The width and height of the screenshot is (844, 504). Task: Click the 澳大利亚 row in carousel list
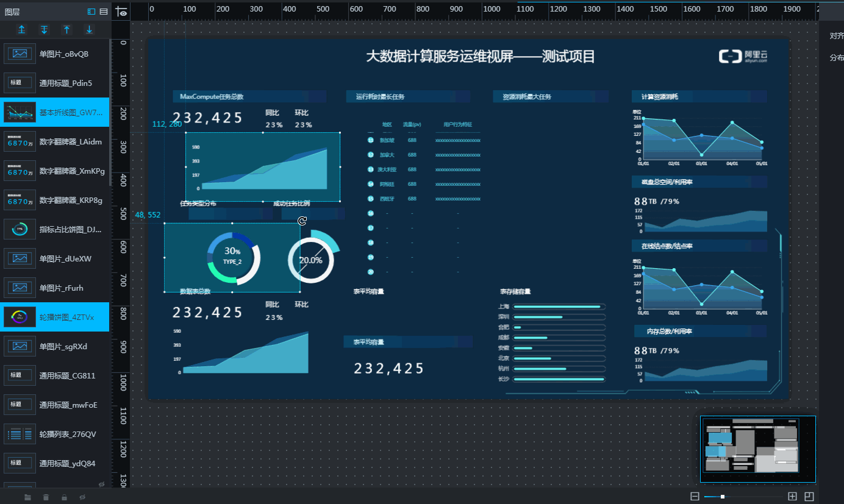[x=423, y=169]
